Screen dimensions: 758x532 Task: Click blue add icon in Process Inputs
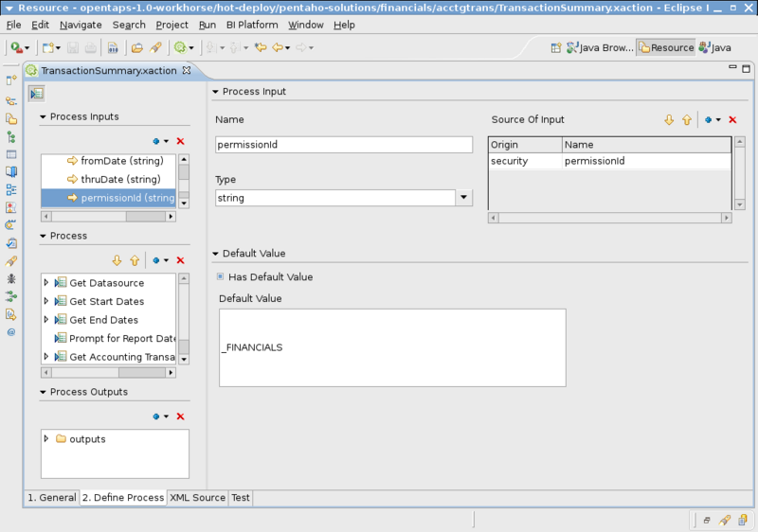point(156,141)
